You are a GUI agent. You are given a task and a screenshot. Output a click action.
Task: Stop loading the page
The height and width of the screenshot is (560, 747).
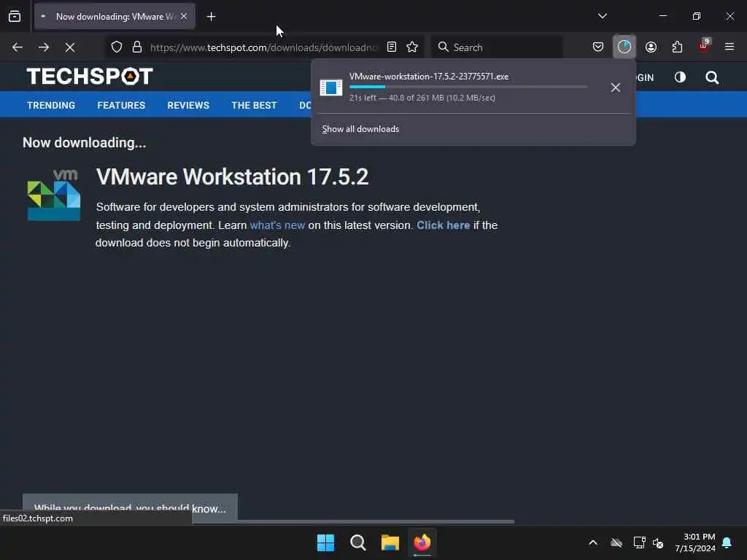(70, 47)
